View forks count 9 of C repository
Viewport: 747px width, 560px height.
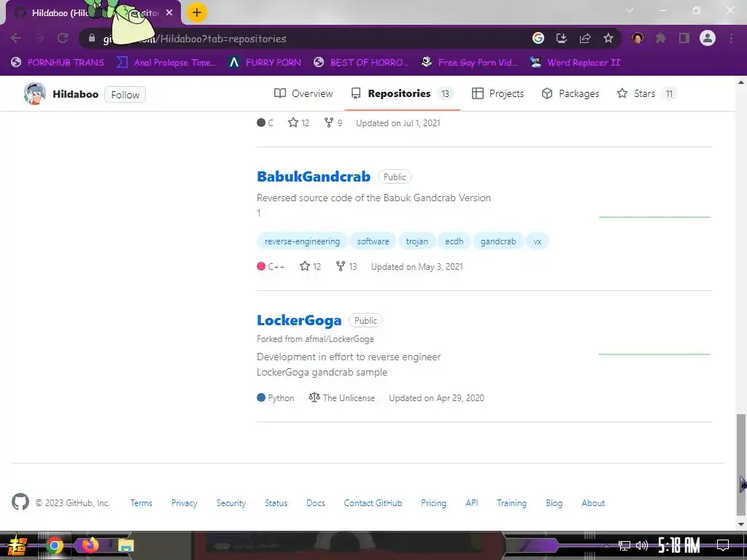click(333, 122)
